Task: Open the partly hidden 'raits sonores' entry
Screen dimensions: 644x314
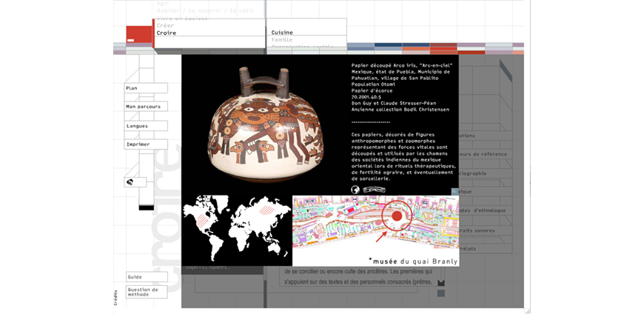Action: tap(486, 230)
